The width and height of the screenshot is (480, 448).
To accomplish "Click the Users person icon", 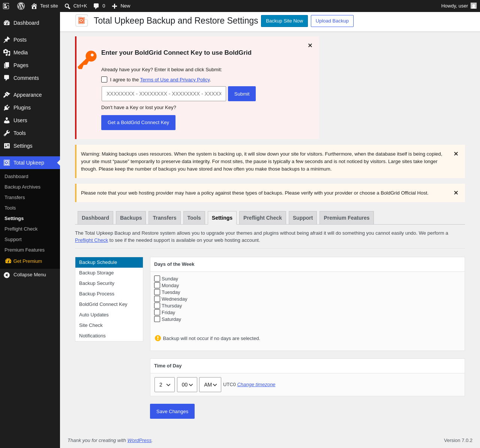I will click(7, 120).
